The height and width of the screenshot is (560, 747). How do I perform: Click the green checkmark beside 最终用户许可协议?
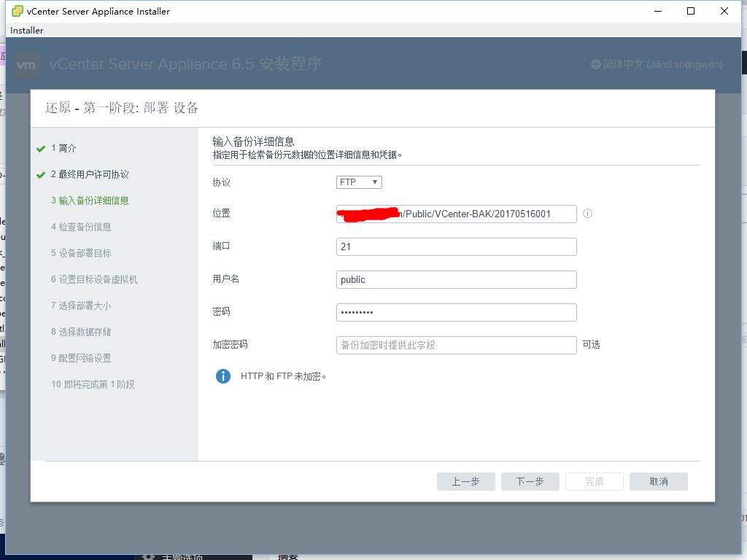tap(41, 175)
